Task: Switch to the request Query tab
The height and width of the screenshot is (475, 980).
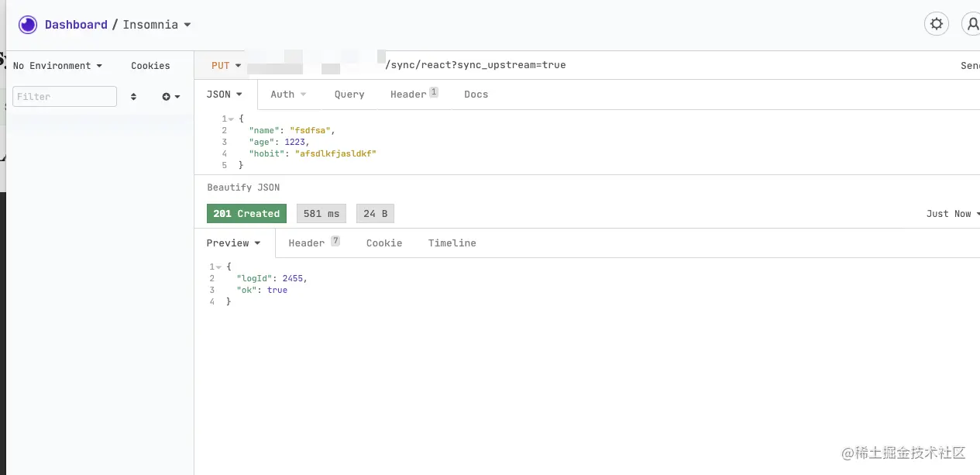Action: (349, 95)
